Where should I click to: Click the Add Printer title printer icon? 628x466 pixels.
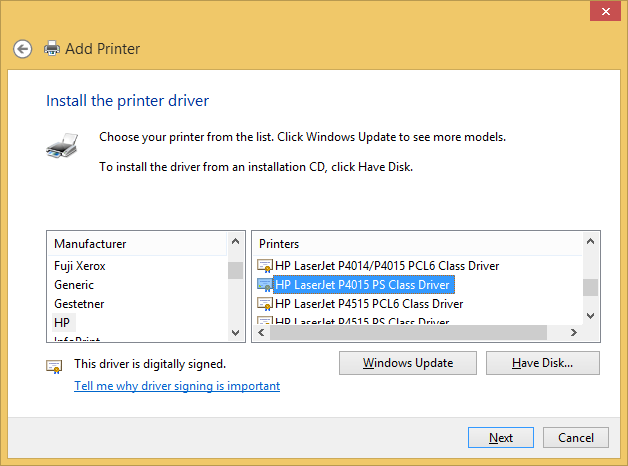[51, 48]
